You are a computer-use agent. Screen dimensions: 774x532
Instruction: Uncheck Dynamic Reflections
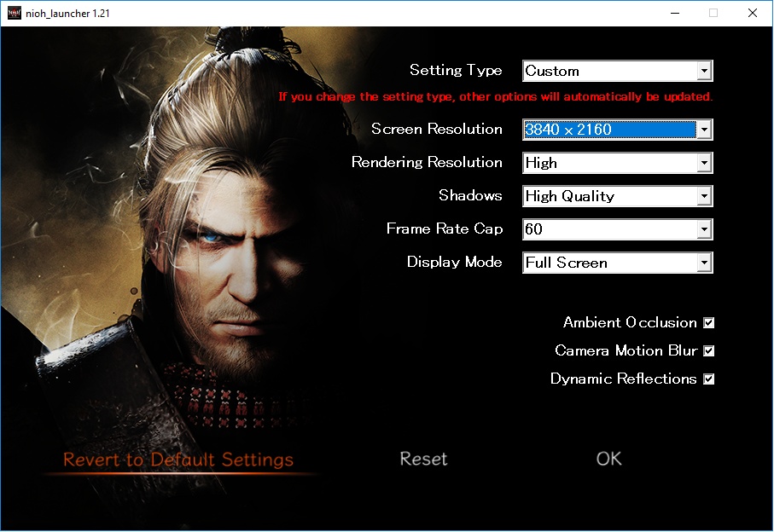[x=709, y=379]
